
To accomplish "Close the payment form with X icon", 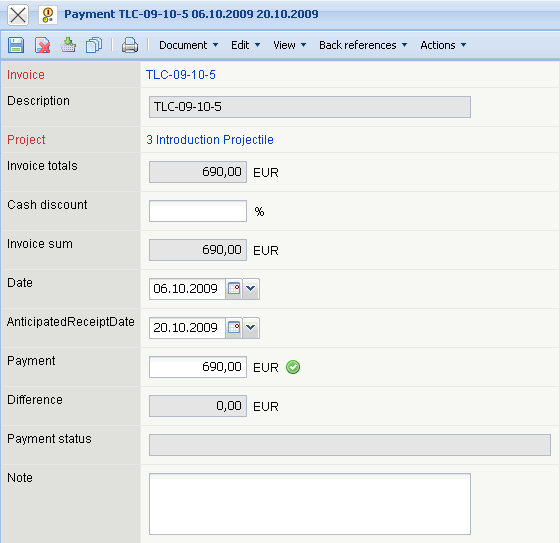I will tap(18, 15).
